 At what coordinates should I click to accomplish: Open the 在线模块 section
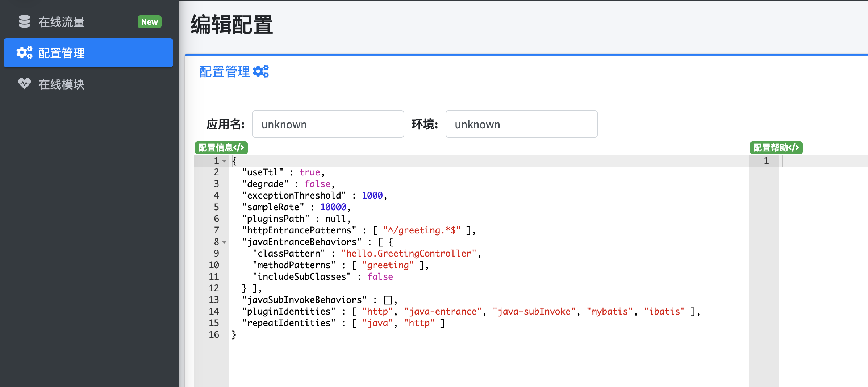(x=62, y=84)
